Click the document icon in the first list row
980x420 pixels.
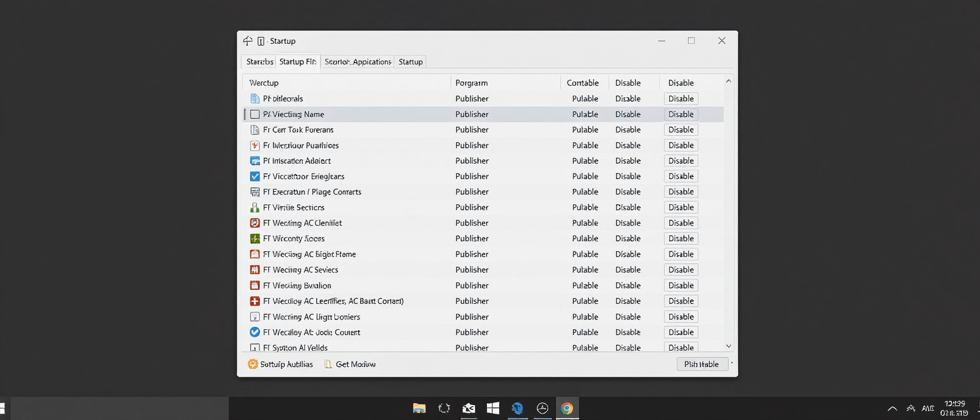254,99
